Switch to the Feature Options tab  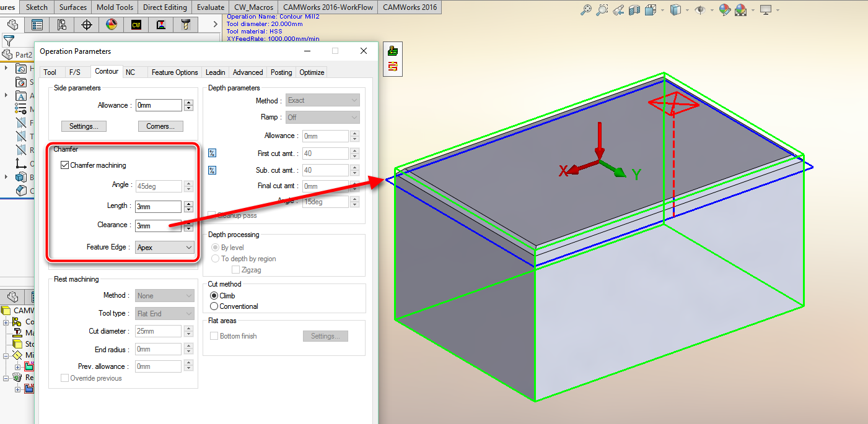point(175,72)
